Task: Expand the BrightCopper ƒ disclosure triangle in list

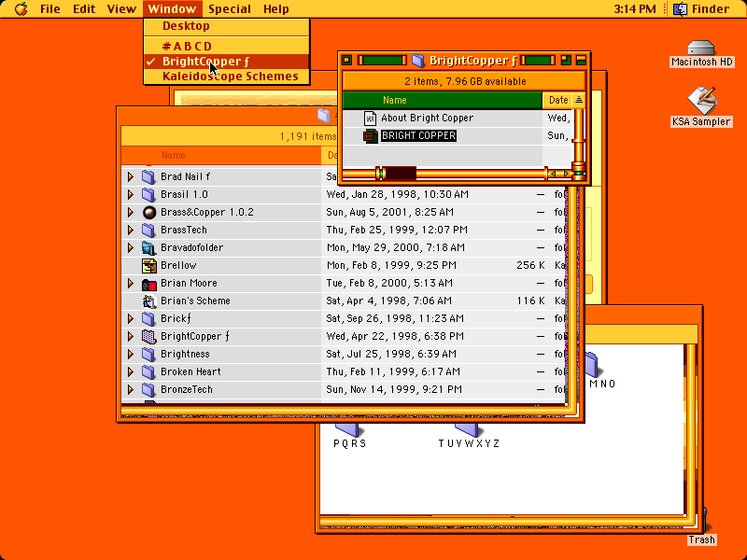Action: coord(130,337)
